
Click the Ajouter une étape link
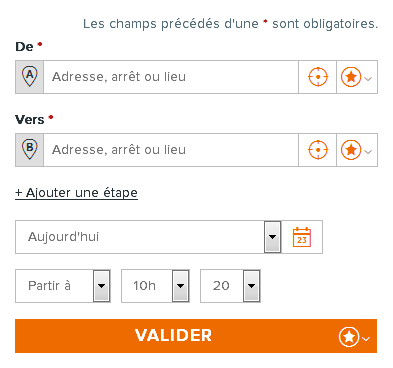[76, 193]
